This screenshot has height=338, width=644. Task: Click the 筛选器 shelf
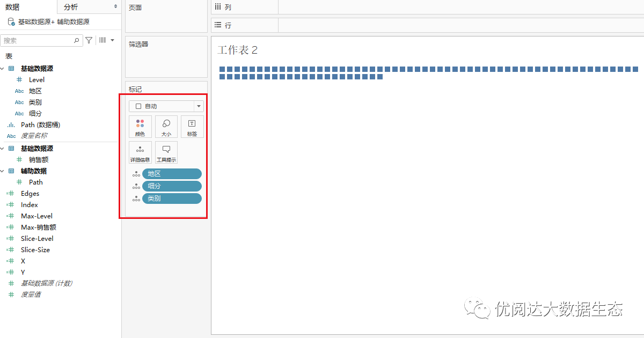(x=166, y=57)
